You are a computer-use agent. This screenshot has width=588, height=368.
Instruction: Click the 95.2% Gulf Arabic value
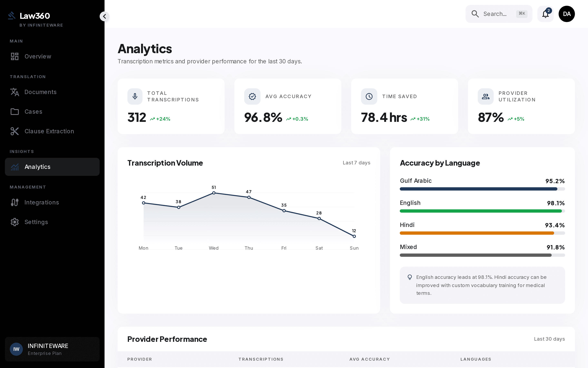point(555,181)
